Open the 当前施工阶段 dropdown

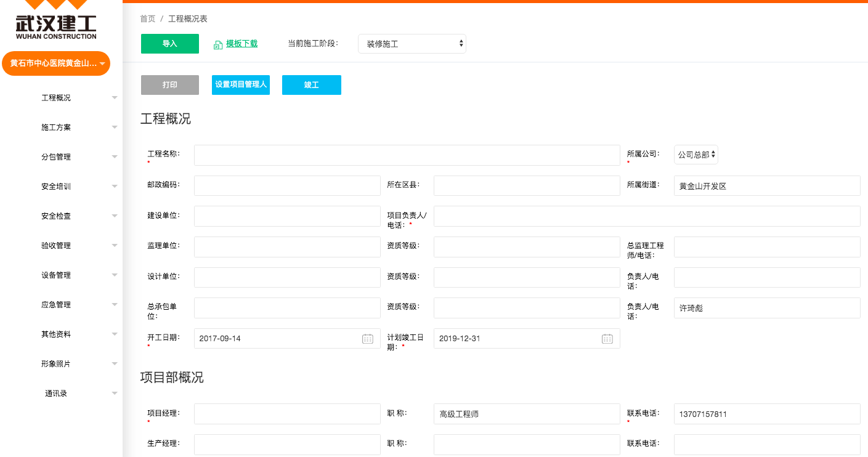[x=412, y=44]
